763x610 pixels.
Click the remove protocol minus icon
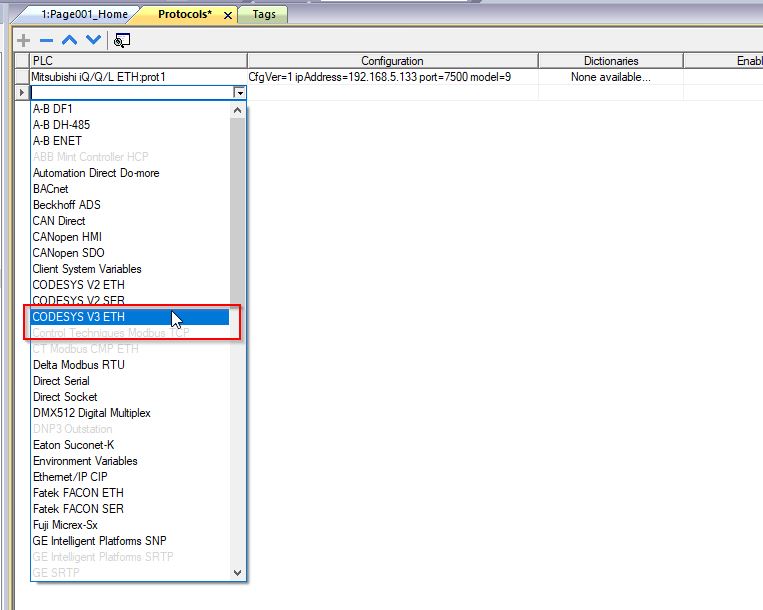(x=46, y=40)
